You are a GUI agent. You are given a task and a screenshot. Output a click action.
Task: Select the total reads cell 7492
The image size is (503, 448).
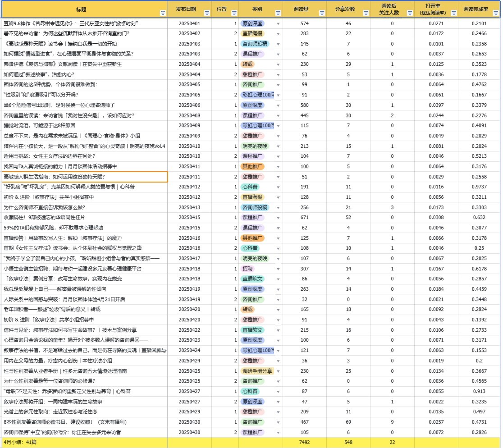pos(305,442)
